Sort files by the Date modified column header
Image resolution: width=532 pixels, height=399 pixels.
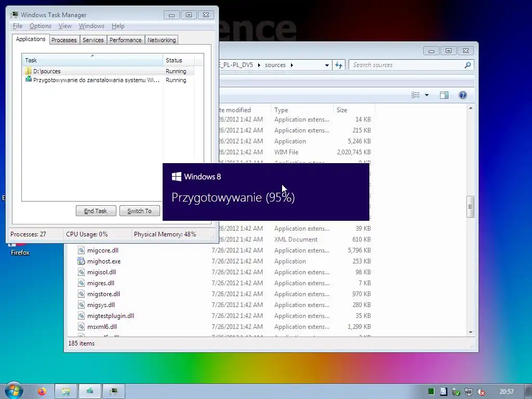[244, 110]
